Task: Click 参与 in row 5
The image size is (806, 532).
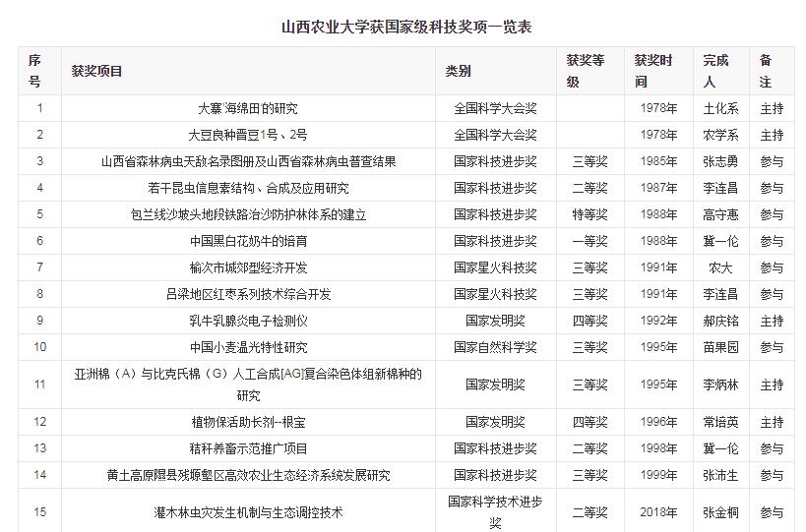Action: tap(773, 214)
